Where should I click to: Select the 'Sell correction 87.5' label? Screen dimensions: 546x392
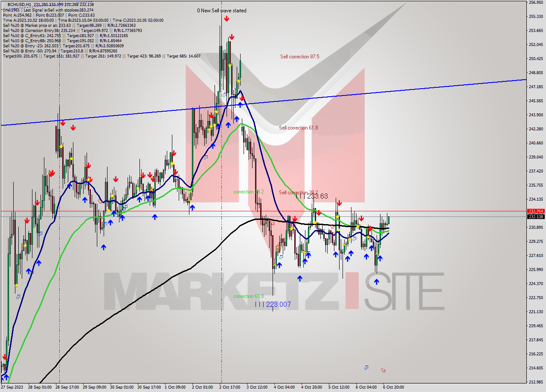point(299,57)
